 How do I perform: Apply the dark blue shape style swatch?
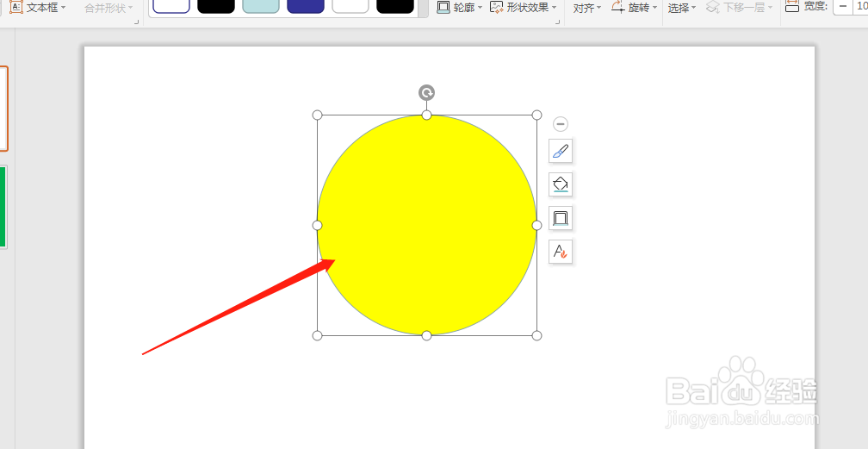306,5
